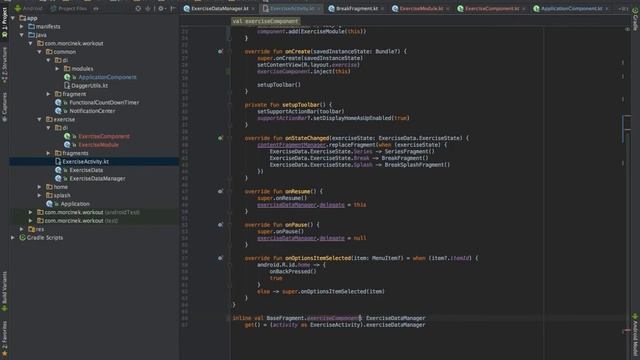Image resolution: width=640 pixels, height=360 pixels.
Task: Select the ApplicationComponent.kt editor tab
Action: [x=570, y=8]
